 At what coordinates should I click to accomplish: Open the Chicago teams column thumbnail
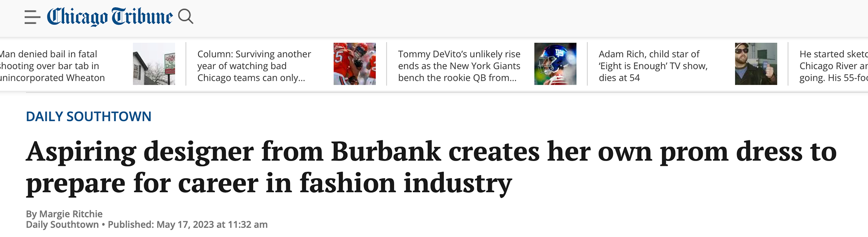(x=354, y=64)
